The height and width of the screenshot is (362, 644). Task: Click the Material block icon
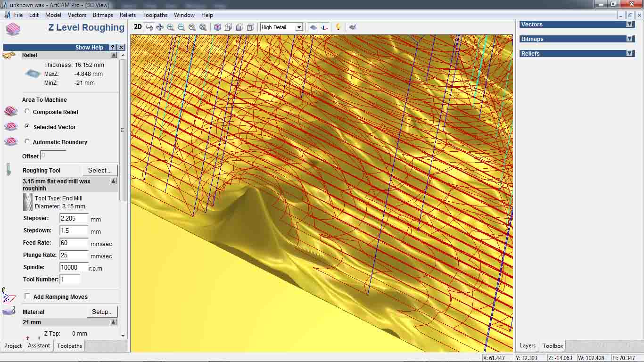9,312
